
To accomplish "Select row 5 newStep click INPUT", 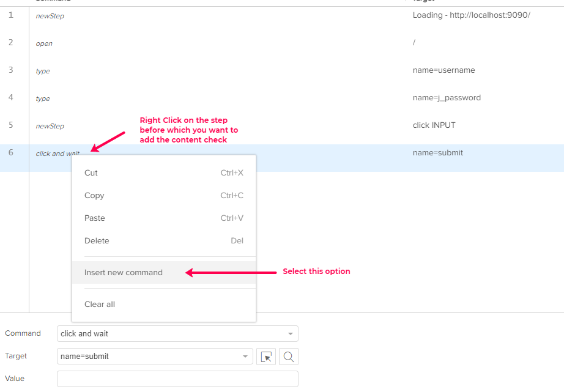I will [x=50, y=126].
